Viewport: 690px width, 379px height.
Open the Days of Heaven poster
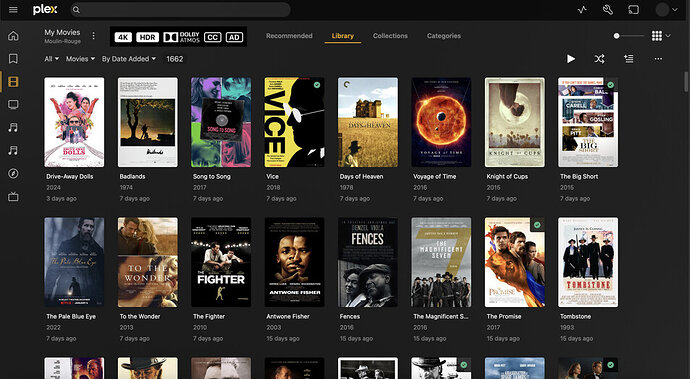click(367, 122)
